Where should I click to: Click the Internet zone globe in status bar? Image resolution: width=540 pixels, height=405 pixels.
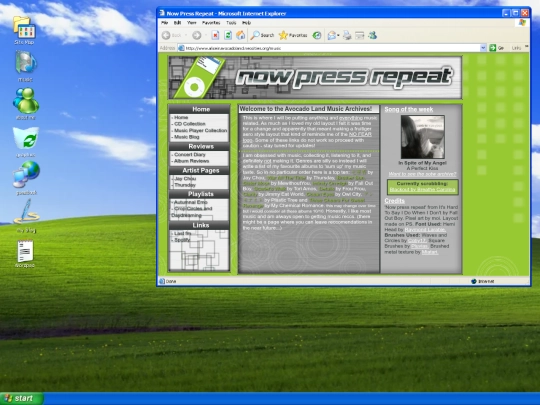point(474,281)
